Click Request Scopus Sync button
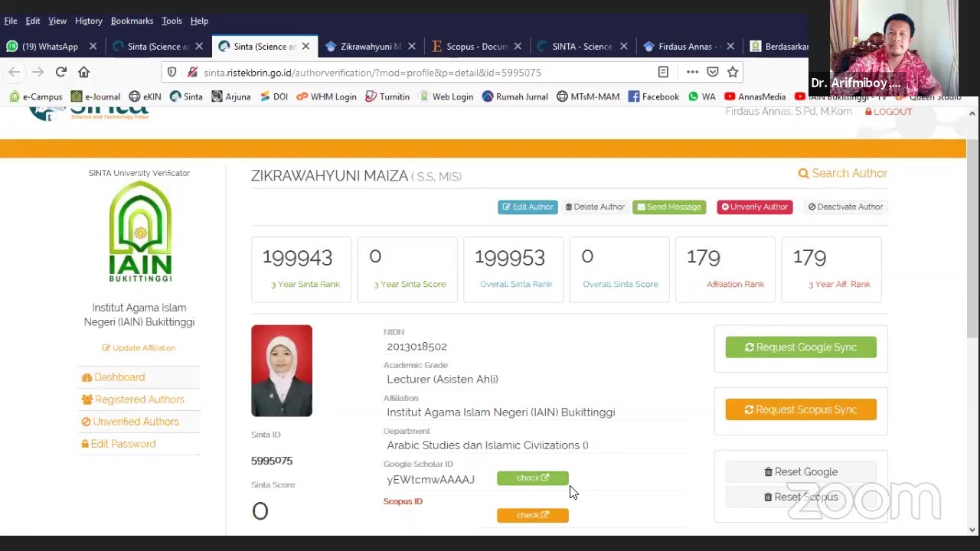Viewport: 980px width, 551px height. pyautogui.click(x=801, y=409)
